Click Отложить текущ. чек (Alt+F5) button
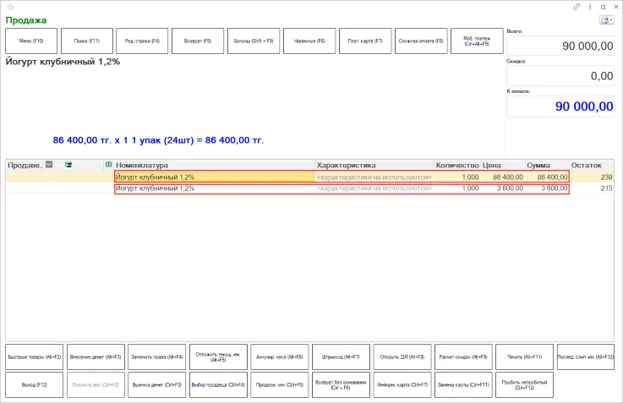The image size is (623, 403). pos(218,357)
